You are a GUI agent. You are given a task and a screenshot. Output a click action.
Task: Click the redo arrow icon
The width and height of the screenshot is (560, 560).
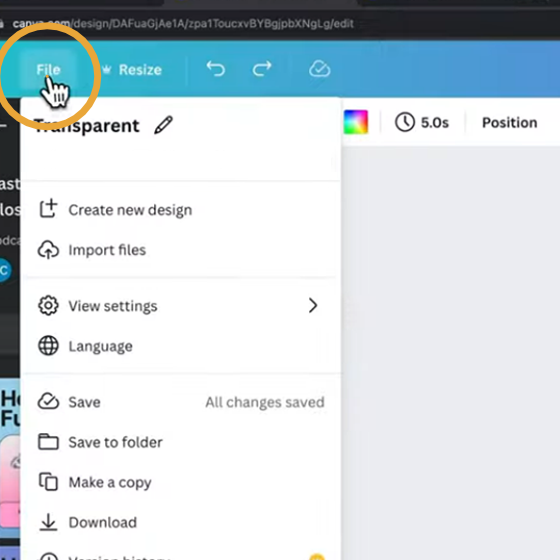click(262, 69)
